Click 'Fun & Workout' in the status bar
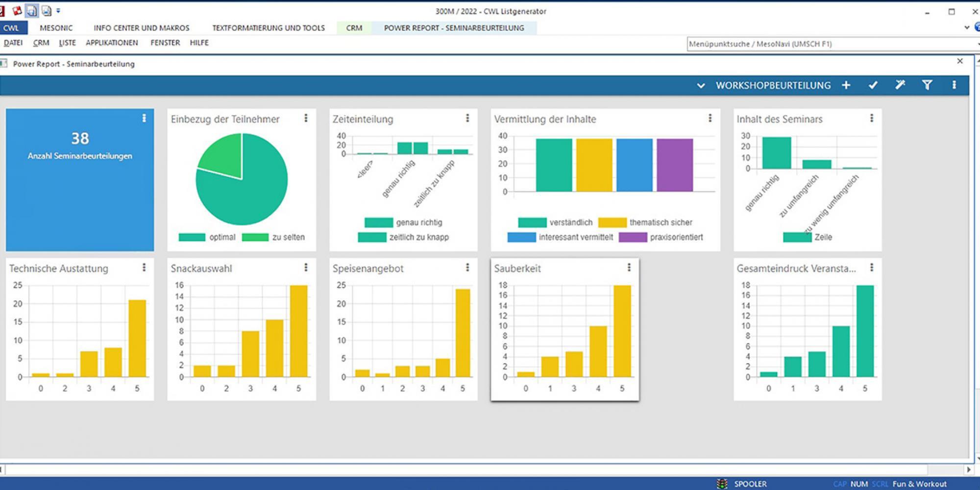Viewport: 980px width, 490px height. (919, 484)
